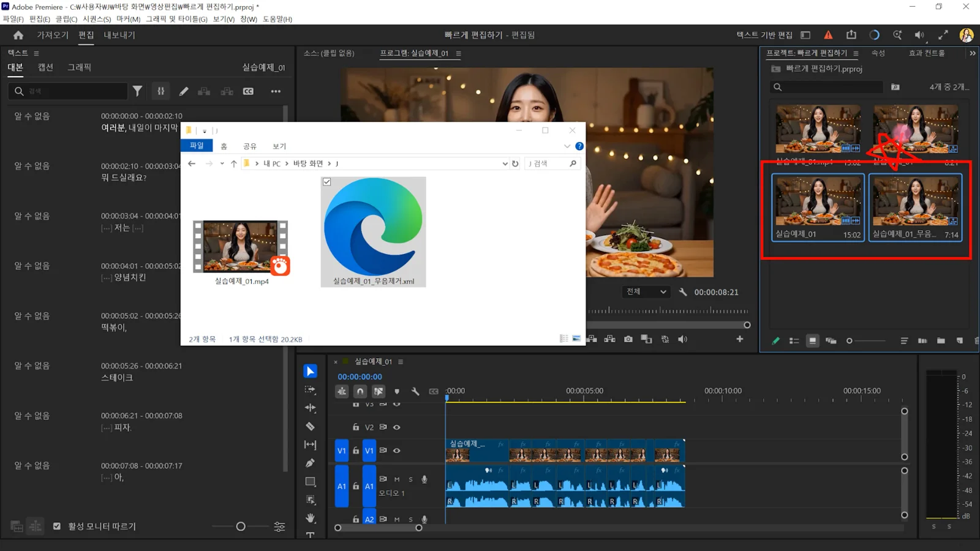Go to the Premiere Home screen
The height and width of the screenshot is (551, 980).
(x=18, y=35)
